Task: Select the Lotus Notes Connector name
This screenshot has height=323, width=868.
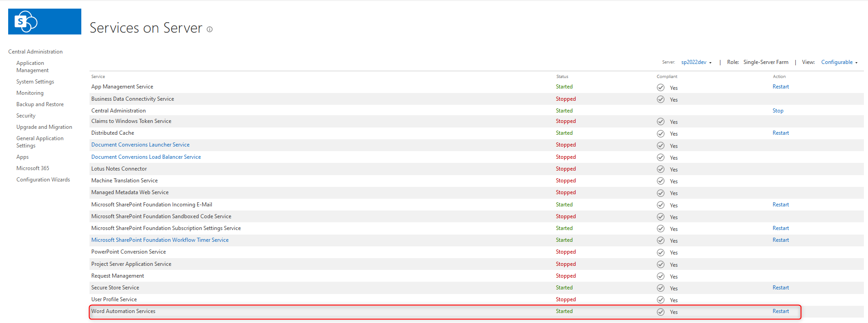Action: pyautogui.click(x=119, y=169)
